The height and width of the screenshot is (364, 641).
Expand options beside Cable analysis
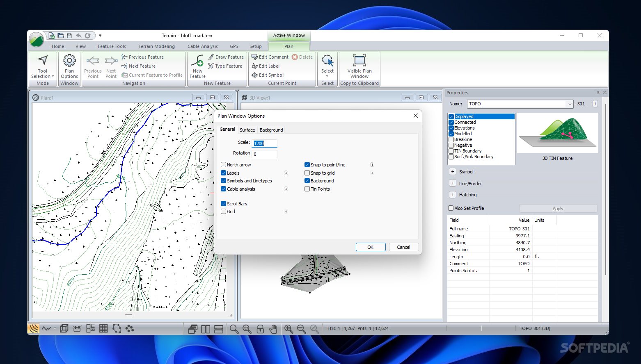286,189
